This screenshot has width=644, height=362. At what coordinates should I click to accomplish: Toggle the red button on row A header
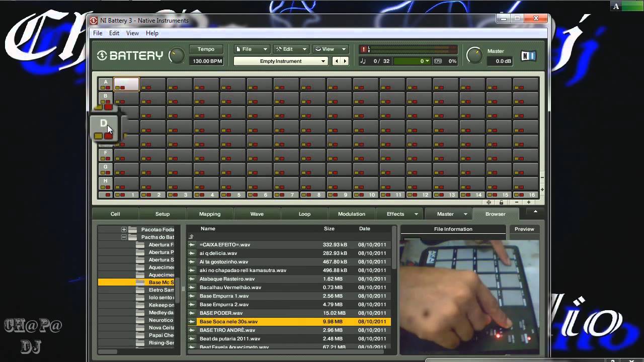point(108,88)
